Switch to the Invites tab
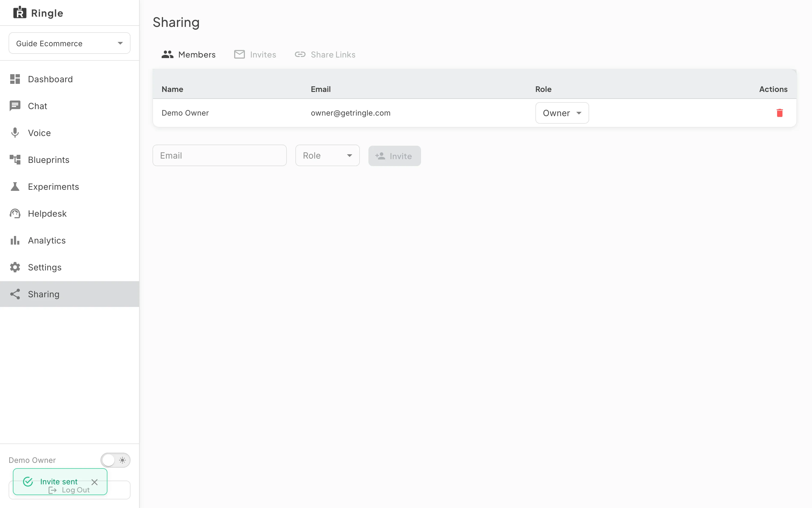Viewport: 812px width, 508px height. [255, 54]
